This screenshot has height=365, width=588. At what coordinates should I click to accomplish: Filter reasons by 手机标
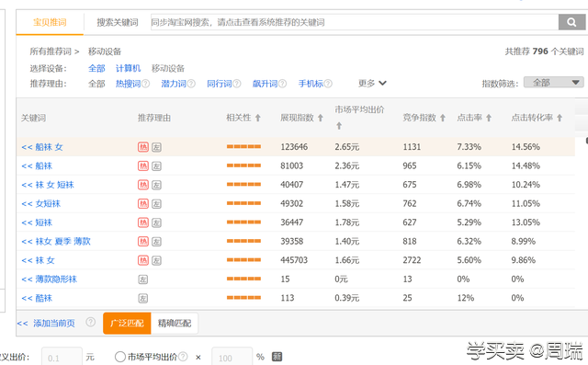pyautogui.click(x=311, y=84)
